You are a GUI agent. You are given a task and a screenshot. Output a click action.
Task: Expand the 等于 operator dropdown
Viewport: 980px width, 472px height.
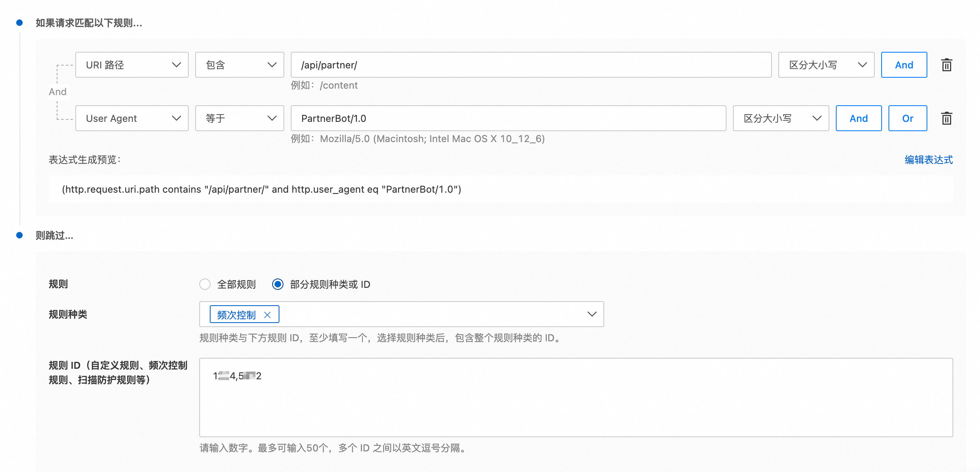tap(239, 118)
